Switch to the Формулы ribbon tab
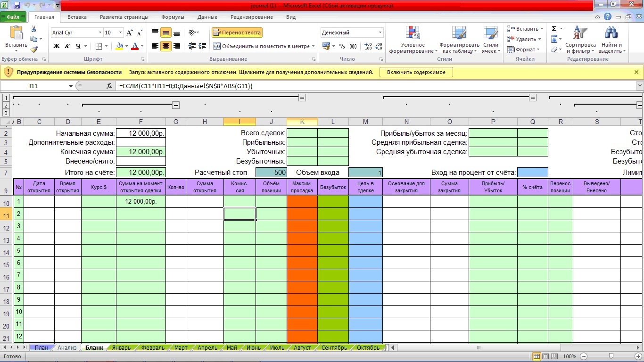The height and width of the screenshot is (362, 644). point(173,17)
